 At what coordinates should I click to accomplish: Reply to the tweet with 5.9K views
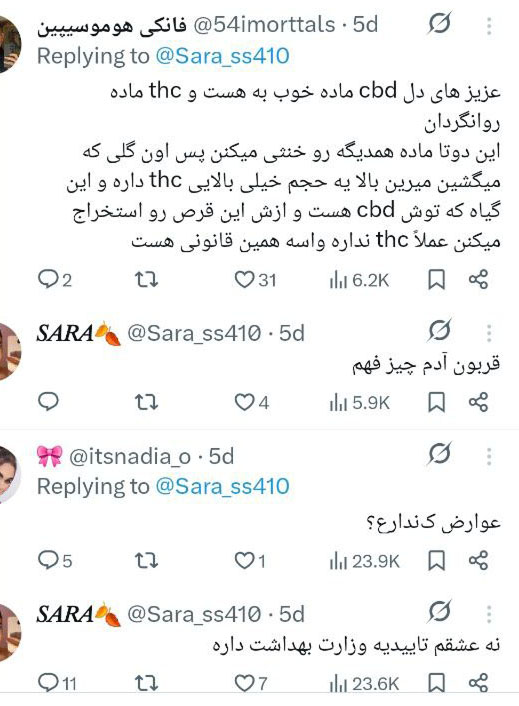coord(48,401)
